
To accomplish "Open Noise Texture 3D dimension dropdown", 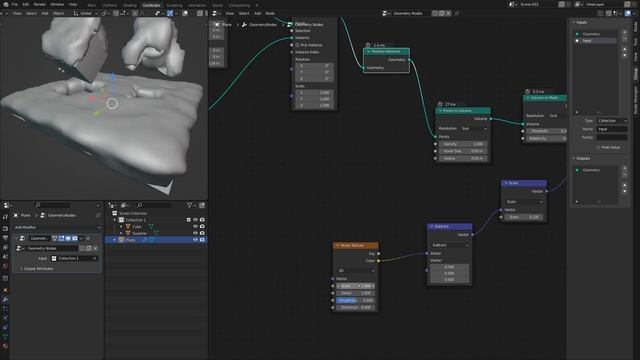I will point(356,271).
